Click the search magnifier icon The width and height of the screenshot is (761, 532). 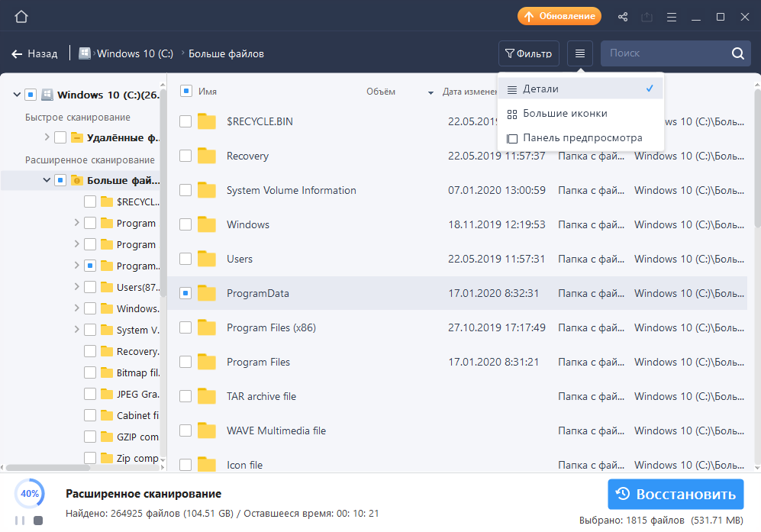[x=737, y=53]
